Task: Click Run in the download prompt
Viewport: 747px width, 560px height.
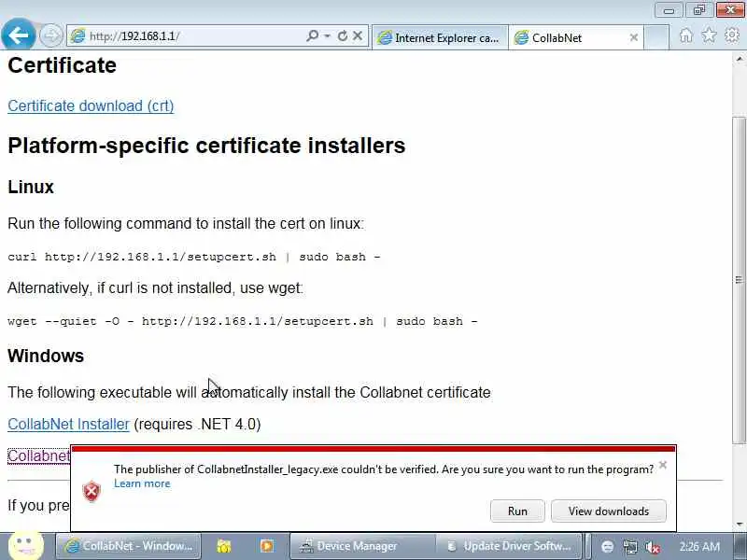Action: [x=517, y=511]
